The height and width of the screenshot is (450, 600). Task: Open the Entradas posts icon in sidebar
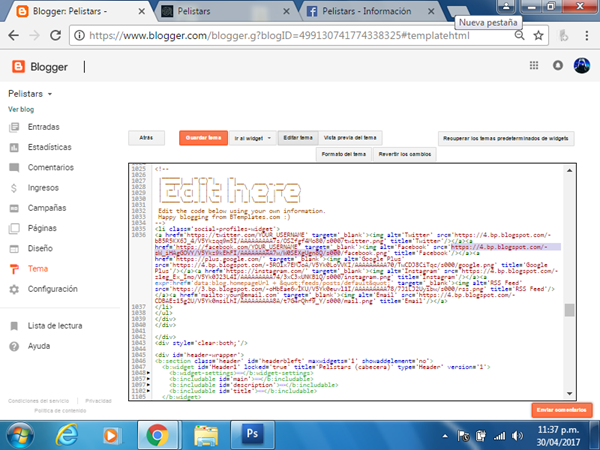[14, 127]
